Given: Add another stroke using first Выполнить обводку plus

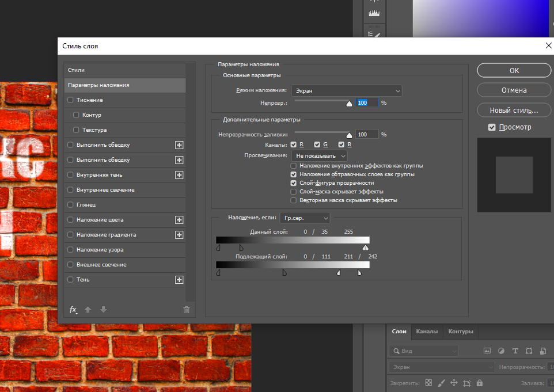Looking at the screenshot, I should point(179,145).
